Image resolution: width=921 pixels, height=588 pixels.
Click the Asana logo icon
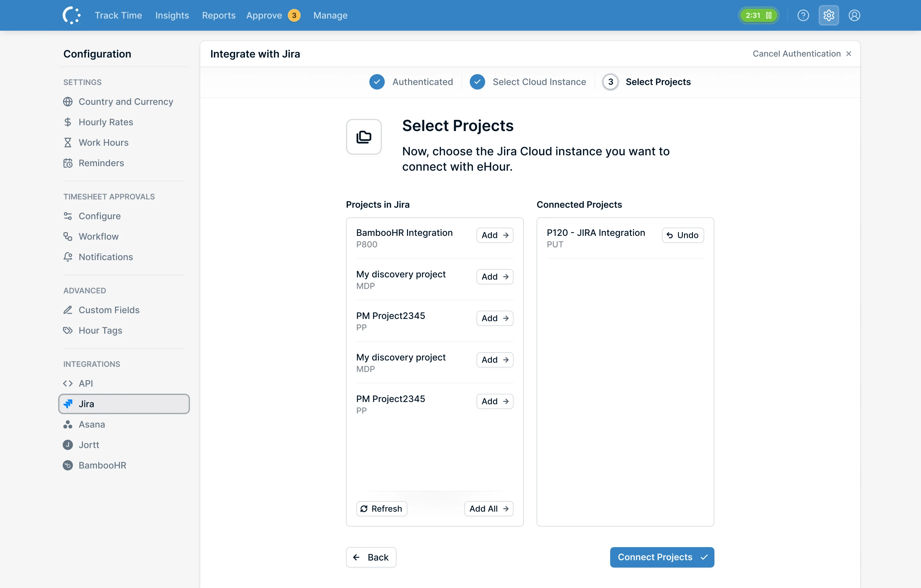[68, 424]
